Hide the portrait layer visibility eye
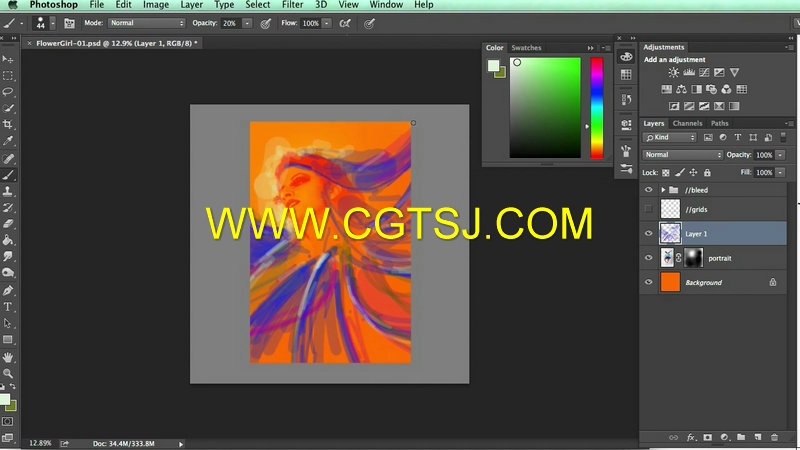This screenshot has width=800, height=450. [648, 258]
